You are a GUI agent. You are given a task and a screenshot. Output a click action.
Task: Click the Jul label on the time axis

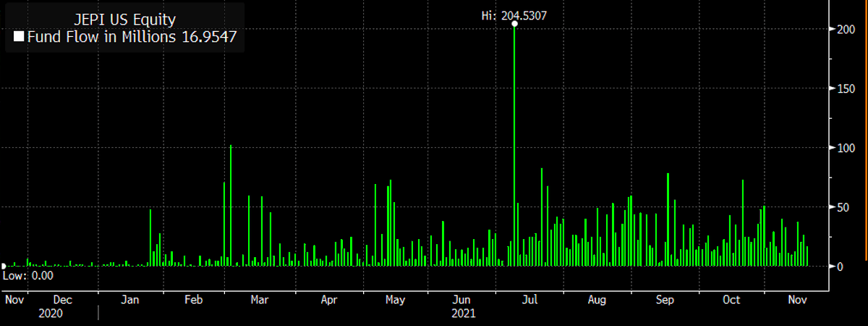[530, 299]
